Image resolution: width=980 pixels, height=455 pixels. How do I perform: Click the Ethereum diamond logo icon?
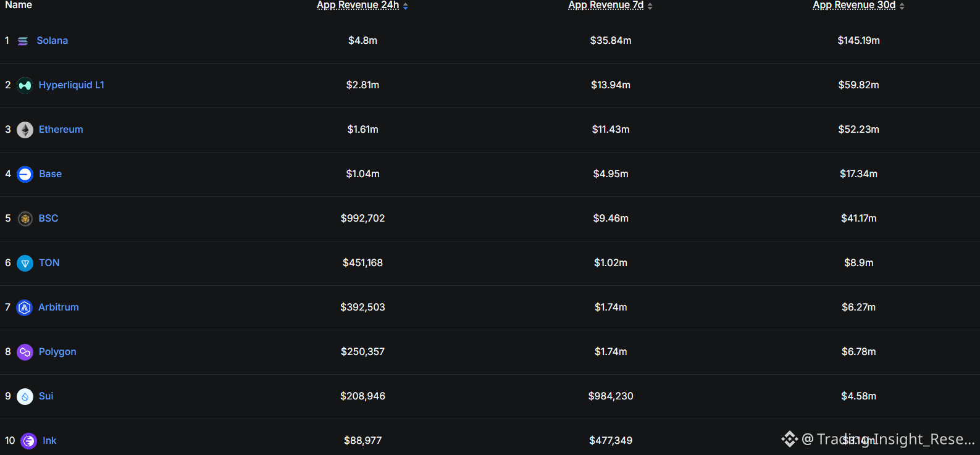pyautogui.click(x=25, y=130)
